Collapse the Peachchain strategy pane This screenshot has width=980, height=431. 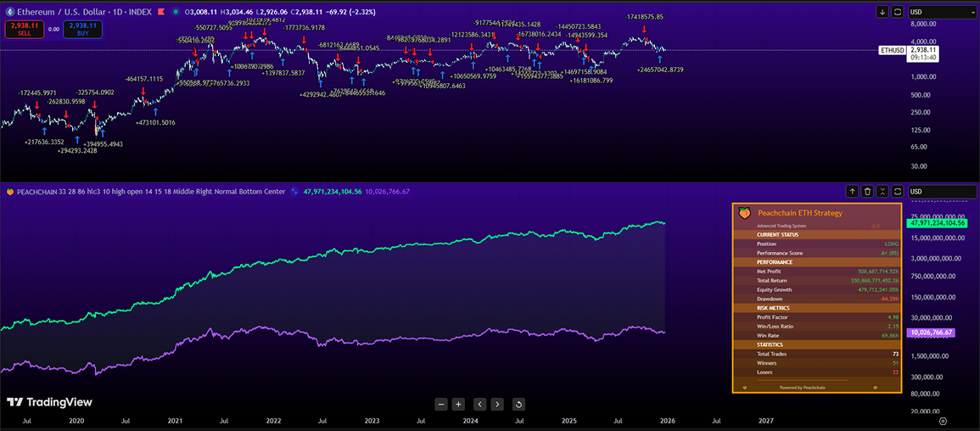tap(882, 192)
